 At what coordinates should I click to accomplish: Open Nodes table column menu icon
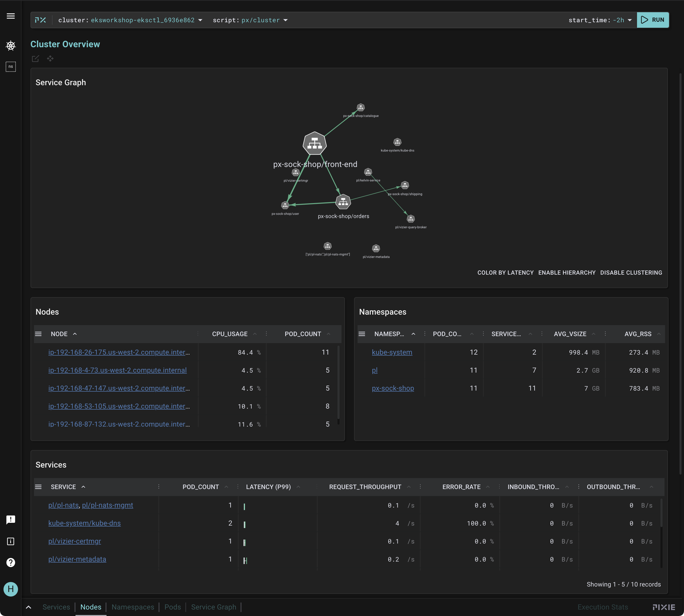click(x=38, y=334)
